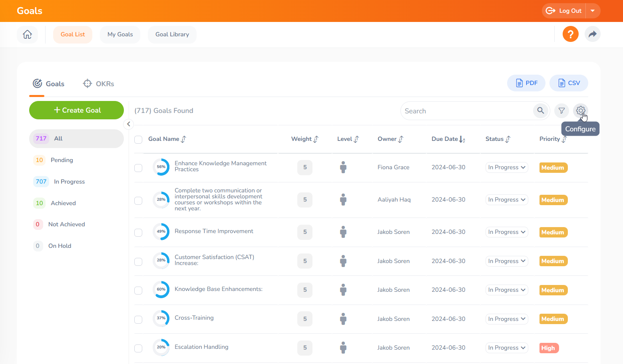Click the search magnifier icon

click(x=540, y=111)
